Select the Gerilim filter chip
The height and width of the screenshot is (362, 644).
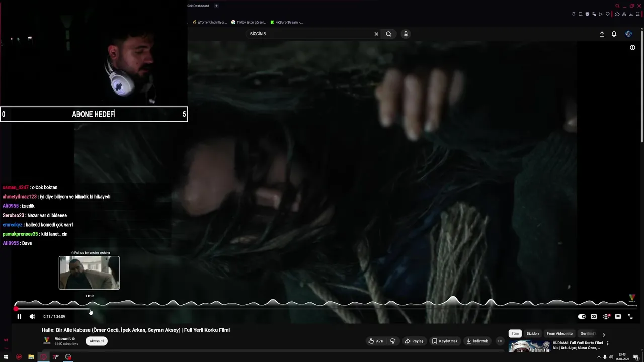(588, 334)
